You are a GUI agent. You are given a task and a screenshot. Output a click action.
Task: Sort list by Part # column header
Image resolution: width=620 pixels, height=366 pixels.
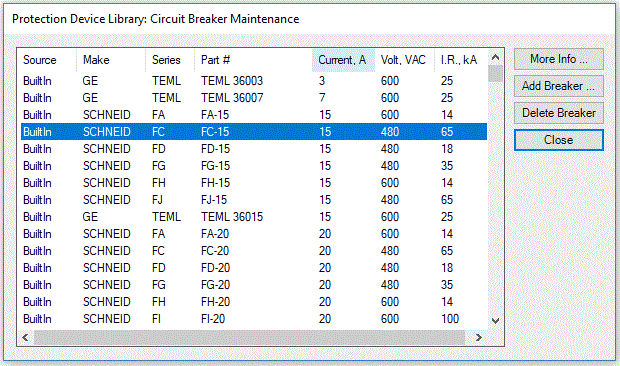(253, 60)
